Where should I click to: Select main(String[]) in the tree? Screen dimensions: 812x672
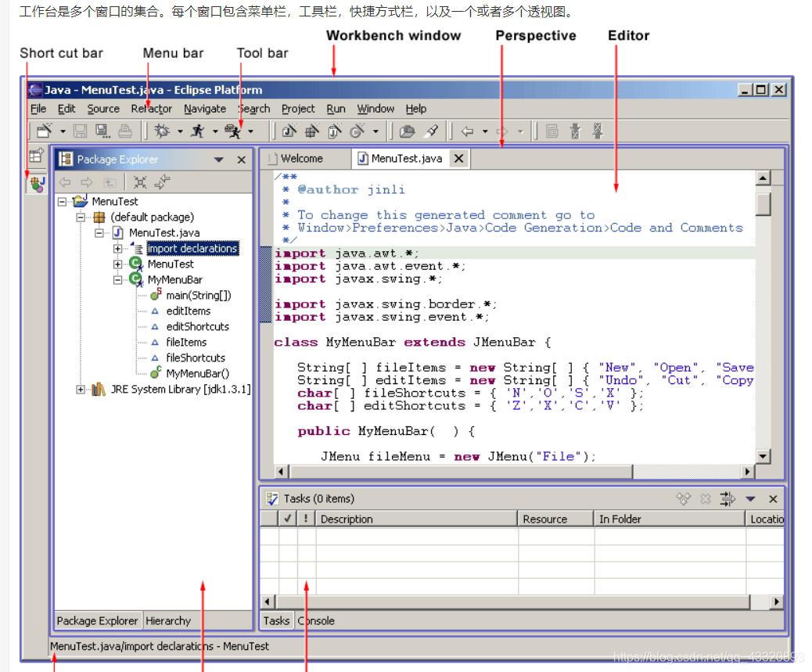pyautogui.click(x=199, y=296)
